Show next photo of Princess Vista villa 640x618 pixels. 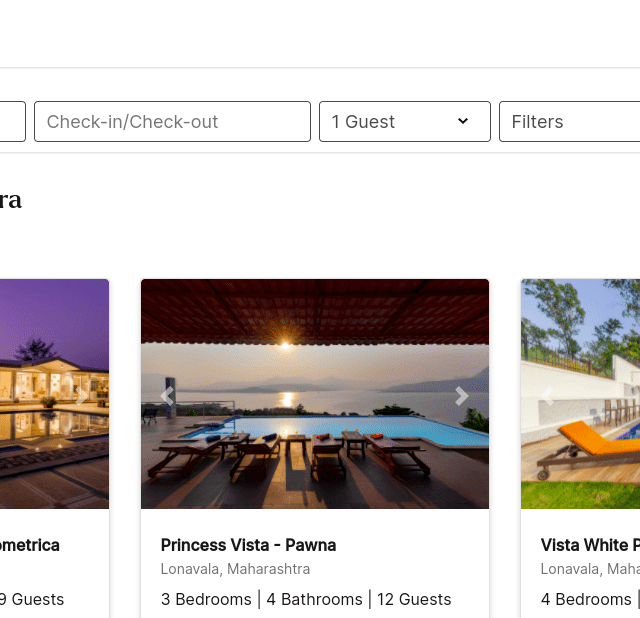tap(461, 396)
